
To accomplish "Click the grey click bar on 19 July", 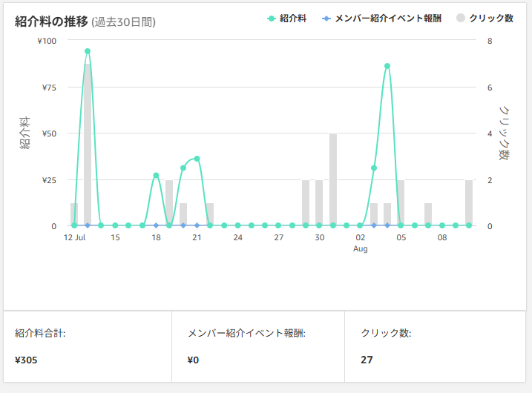I will (x=169, y=202).
